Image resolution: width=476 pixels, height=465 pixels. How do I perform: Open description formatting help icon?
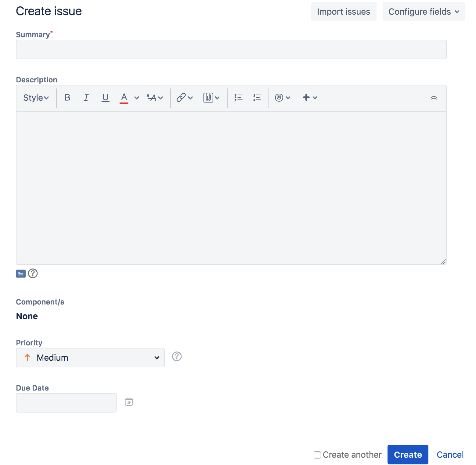click(33, 273)
